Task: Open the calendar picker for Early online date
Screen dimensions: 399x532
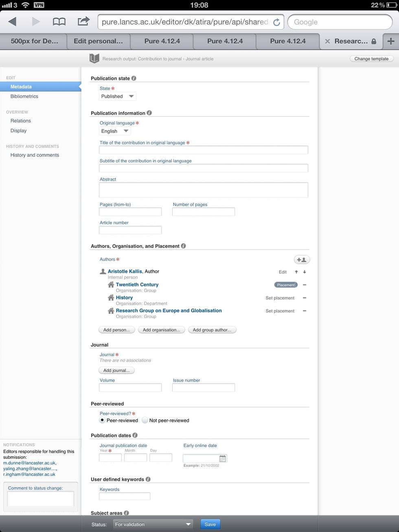Action: [x=222, y=458]
